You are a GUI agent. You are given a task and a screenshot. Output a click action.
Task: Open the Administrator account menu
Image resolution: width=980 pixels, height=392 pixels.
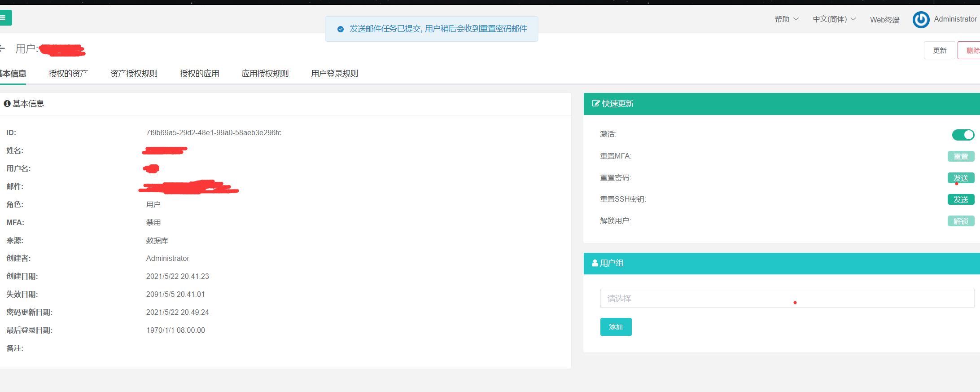click(x=955, y=19)
